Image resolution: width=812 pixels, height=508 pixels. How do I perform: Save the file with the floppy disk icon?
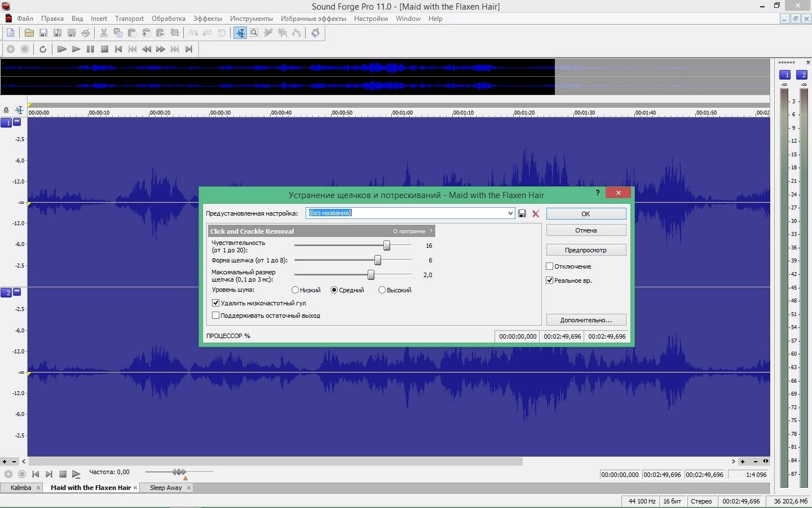coord(43,33)
